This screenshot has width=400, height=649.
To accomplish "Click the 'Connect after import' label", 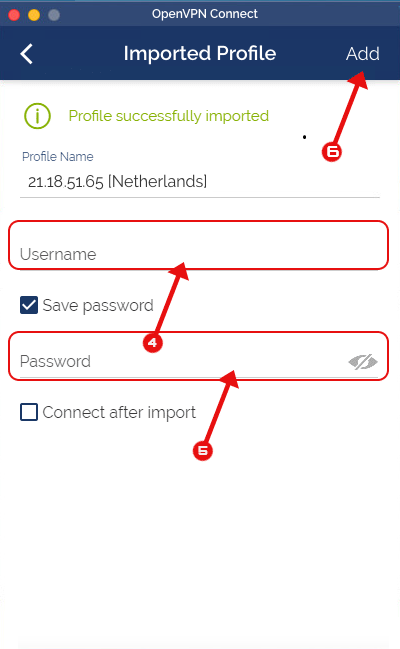I will tap(119, 413).
